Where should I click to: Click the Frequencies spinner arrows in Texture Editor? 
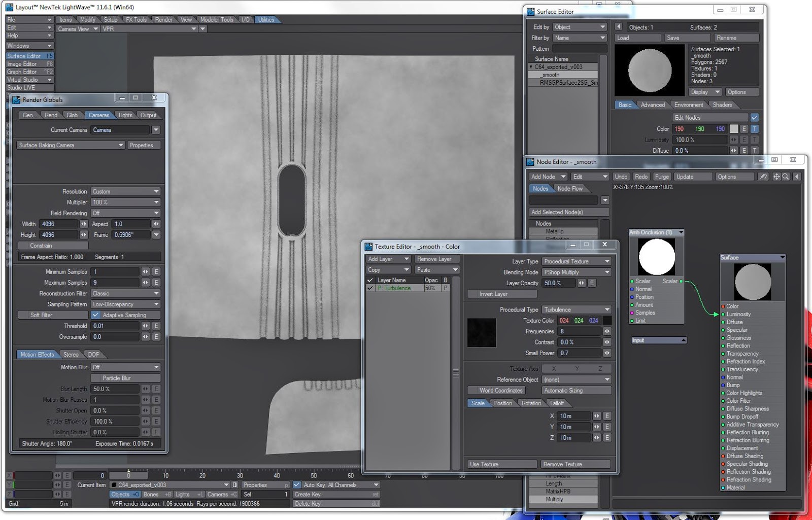(607, 331)
